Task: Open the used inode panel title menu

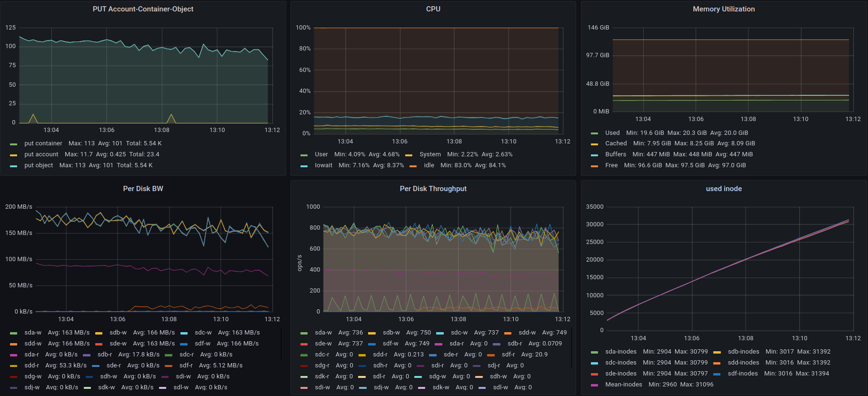Action: [x=723, y=189]
